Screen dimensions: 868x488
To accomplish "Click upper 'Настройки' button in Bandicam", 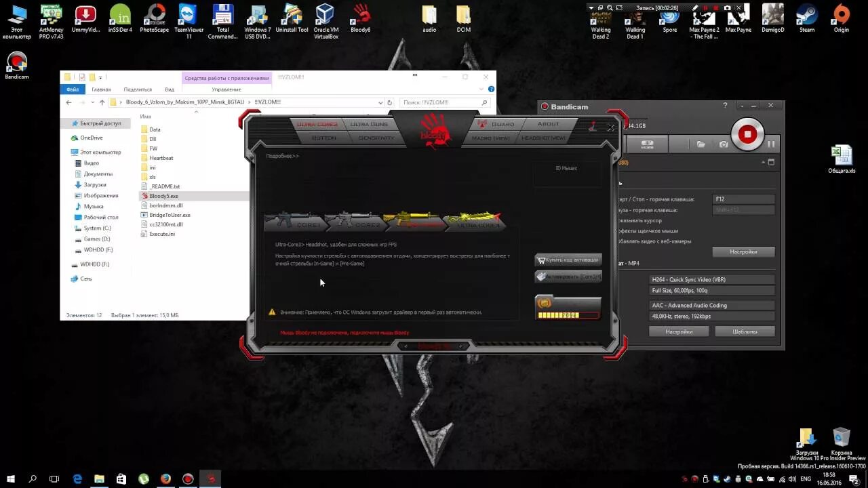I will point(743,251).
